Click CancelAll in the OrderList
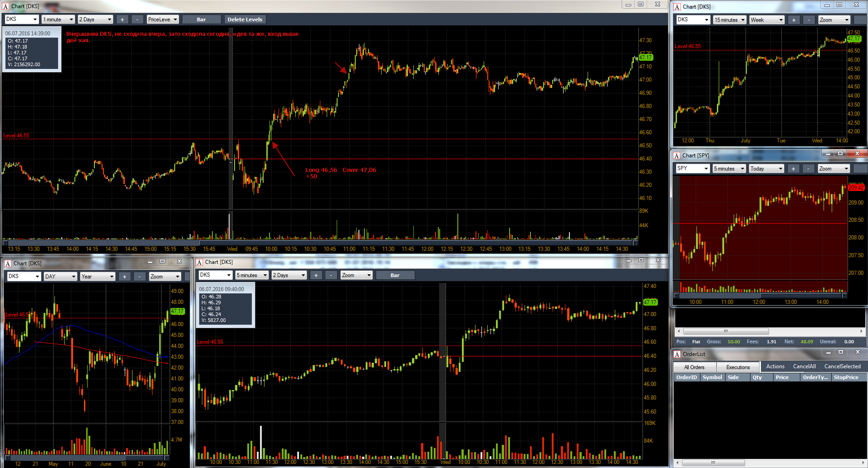 804,366
